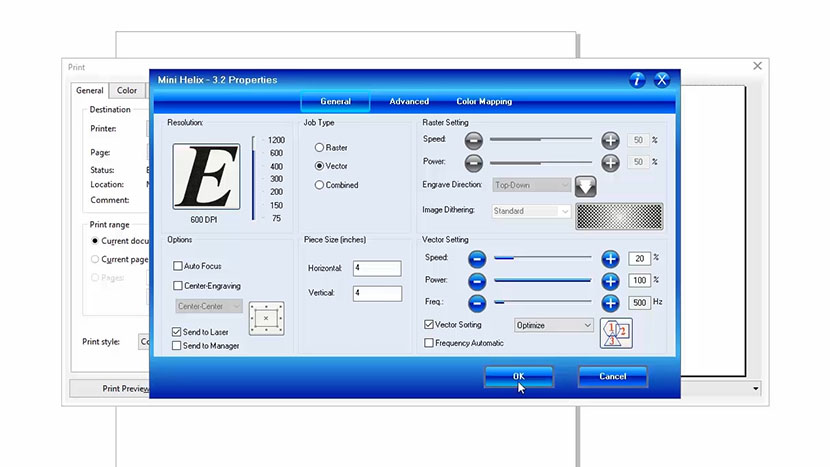Enable the Auto Focus checkbox

[178, 266]
